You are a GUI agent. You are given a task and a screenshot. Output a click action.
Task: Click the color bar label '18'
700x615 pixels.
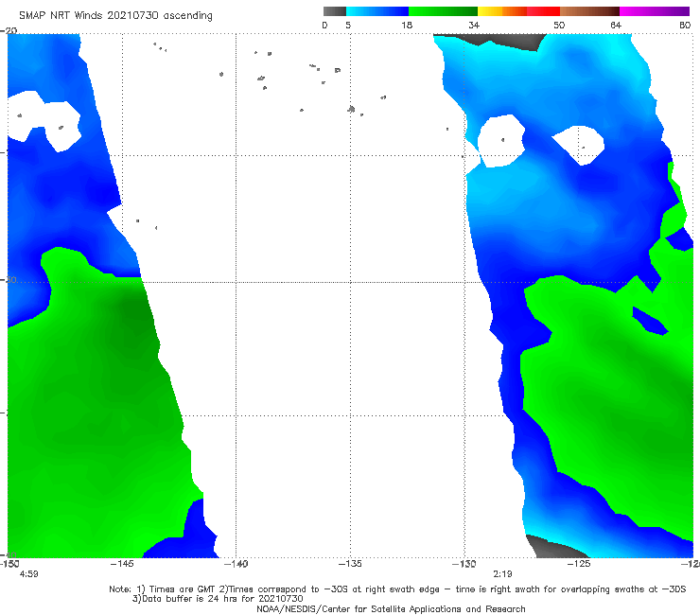click(x=407, y=25)
